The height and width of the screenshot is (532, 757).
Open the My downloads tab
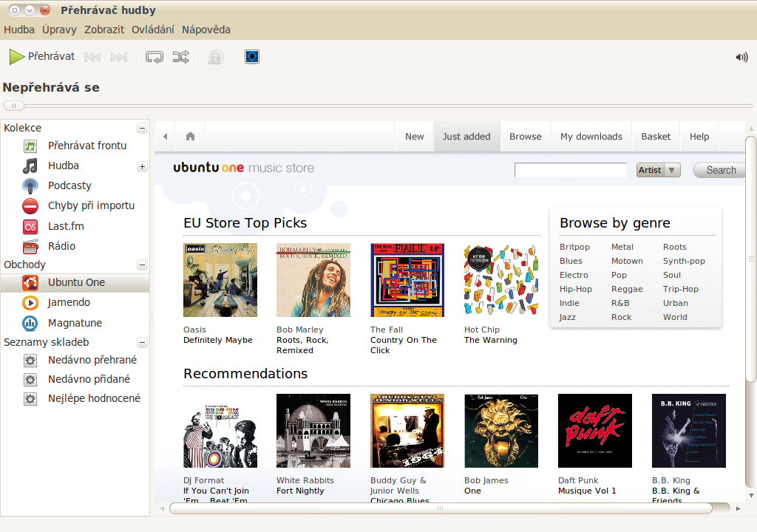click(591, 137)
